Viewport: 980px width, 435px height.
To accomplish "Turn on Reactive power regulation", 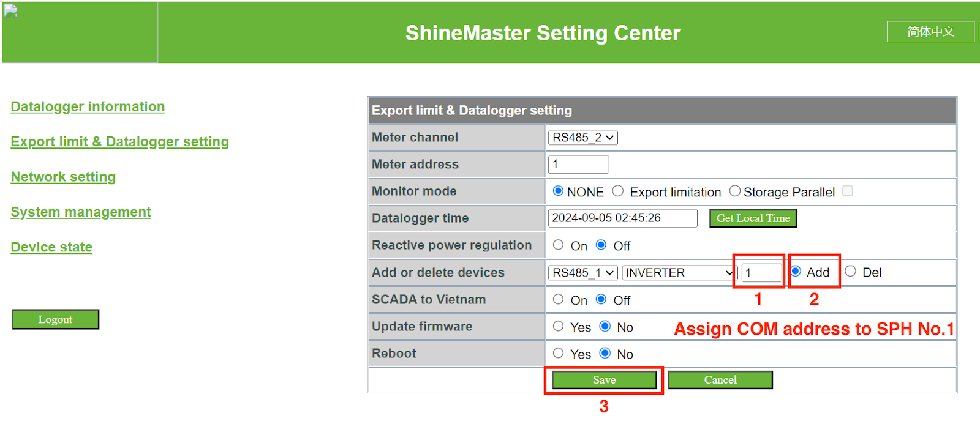I will [x=558, y=245].
